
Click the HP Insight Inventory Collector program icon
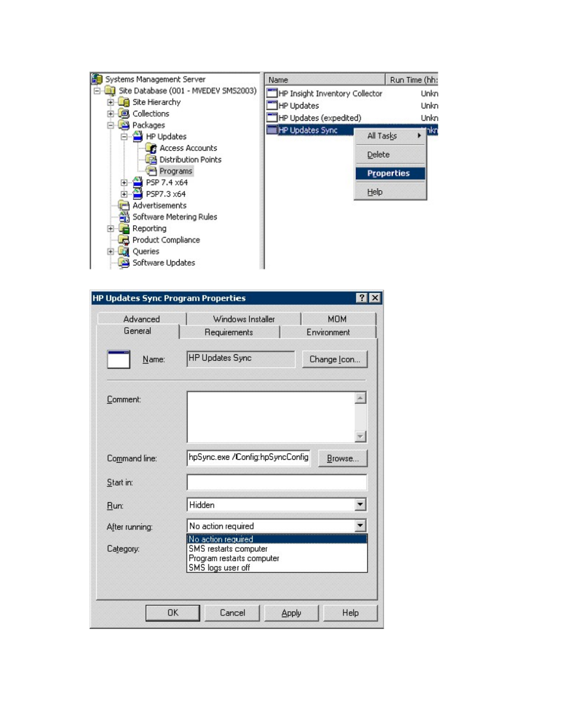[272, 93]
